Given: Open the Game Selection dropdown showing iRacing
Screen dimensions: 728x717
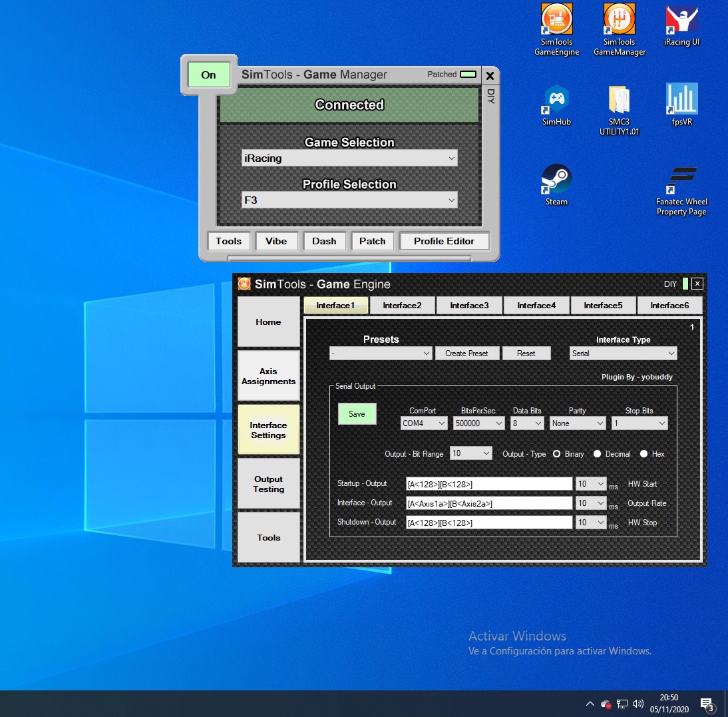Looking at the screenshot, I should click(x=349, y=158).
